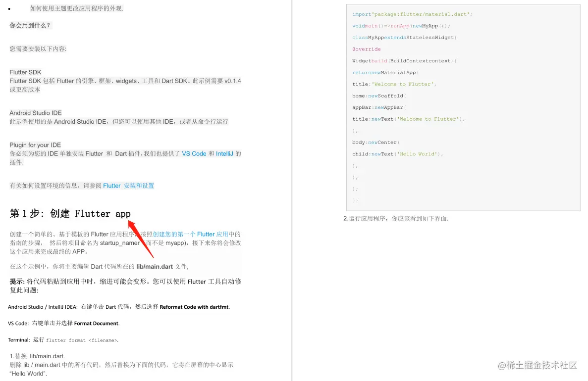The image size is (588, 381).
Task: Click the Terminal: label
Action: pyautogui.click(x=19, y=340)
